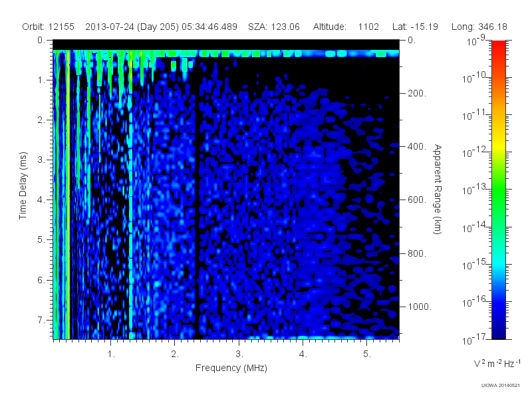
Task: Click the 'Altitude:' label
Action: pos(330,27)
